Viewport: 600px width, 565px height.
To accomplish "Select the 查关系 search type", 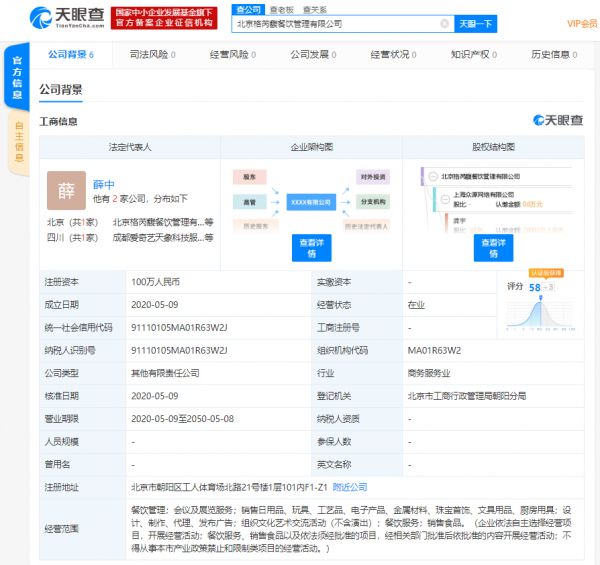I will coord(315,8).
